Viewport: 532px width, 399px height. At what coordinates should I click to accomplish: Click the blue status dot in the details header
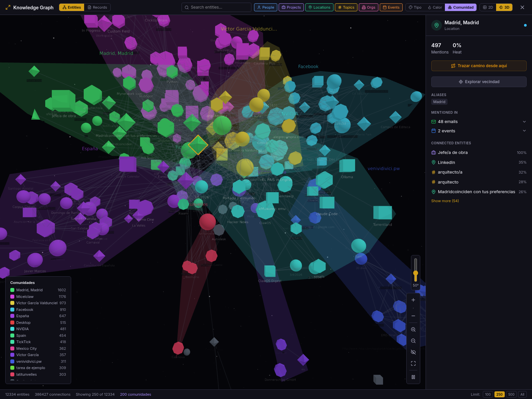click(x=525, y=25)
